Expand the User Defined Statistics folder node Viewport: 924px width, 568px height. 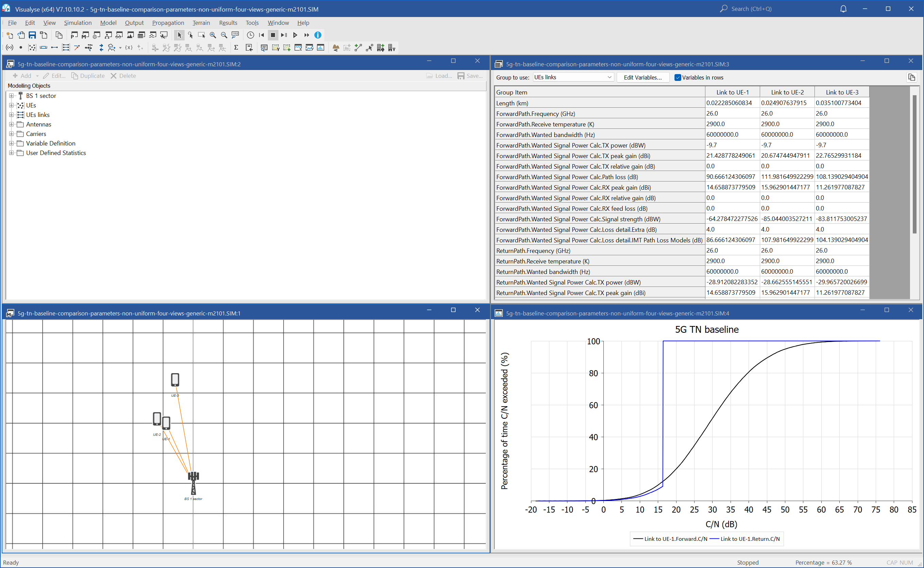tap(12, 153)
